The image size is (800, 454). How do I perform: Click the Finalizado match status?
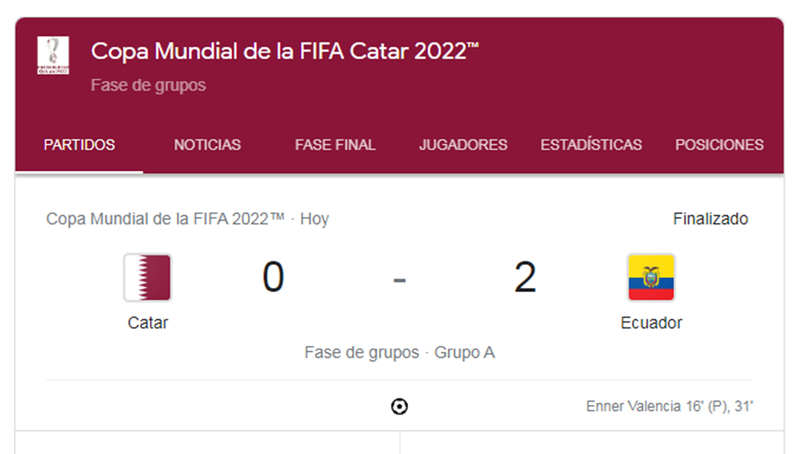click(x=710, y=219)
